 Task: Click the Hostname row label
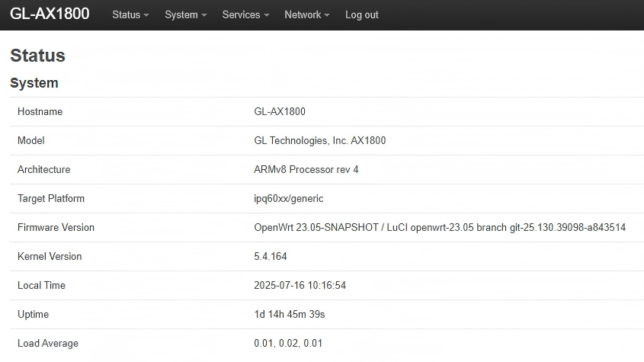(x=40, y=112)
